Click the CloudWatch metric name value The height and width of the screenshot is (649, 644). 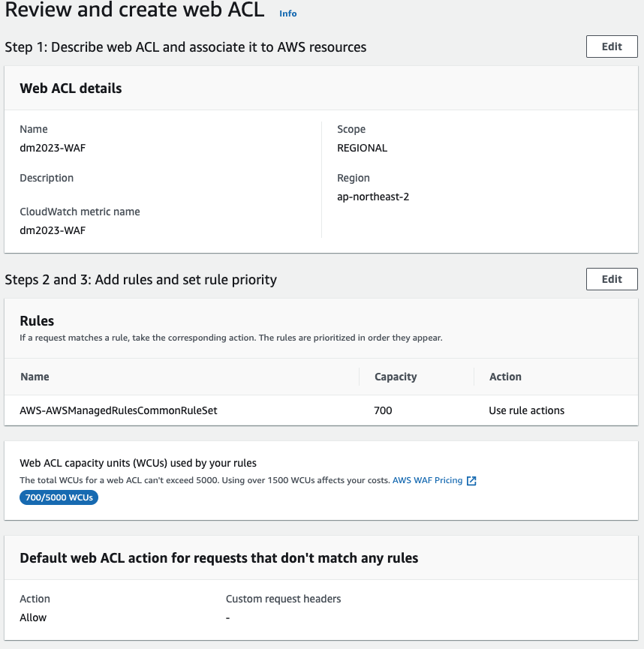[x=53, y=230]
